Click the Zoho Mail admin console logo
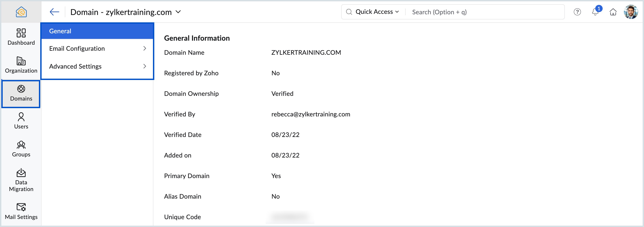The height and width of the screenshot is (227, 644). tap(21, 12)
